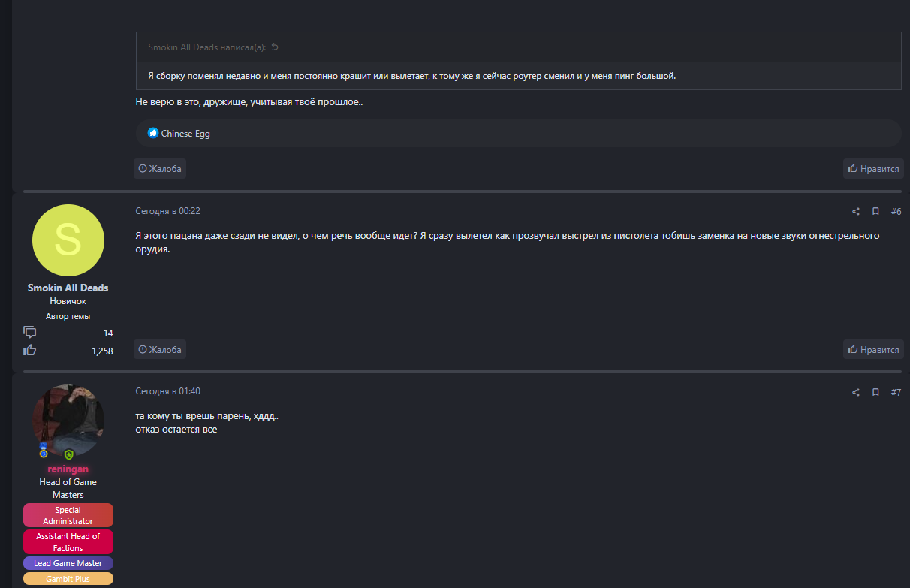Like the top post with Нравится
This screenshot has height=588, width=910.
(x=873, y=169)
